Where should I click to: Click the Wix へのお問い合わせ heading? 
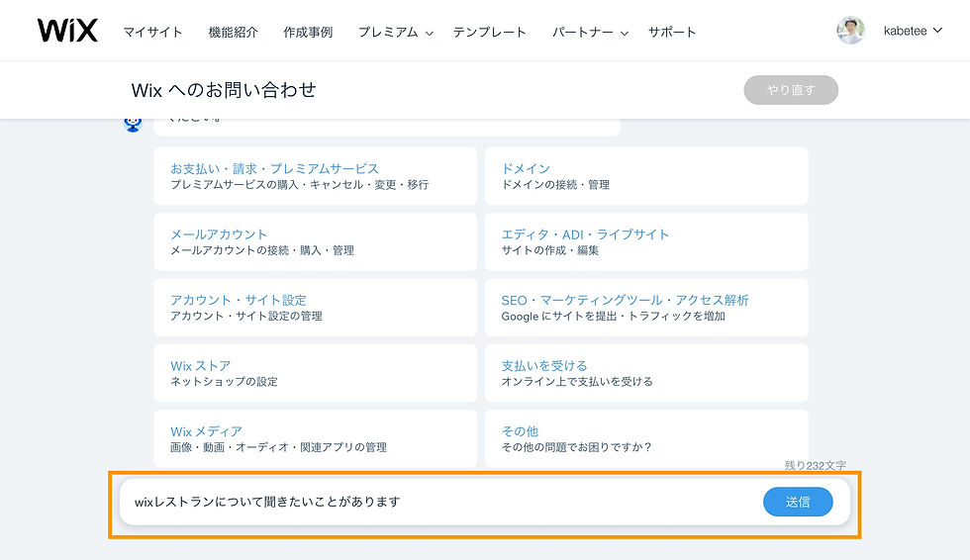pyautogui.click(x=224, y=90)
